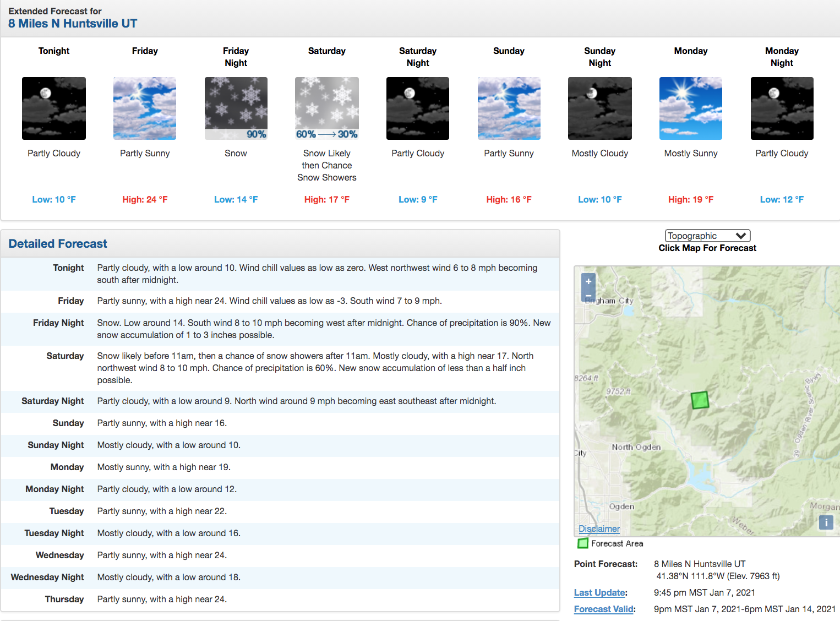Viewport: 840px width, 621px height.
Task: Select the Low: 10 °F value for Tonight
Action: (54, 199)
